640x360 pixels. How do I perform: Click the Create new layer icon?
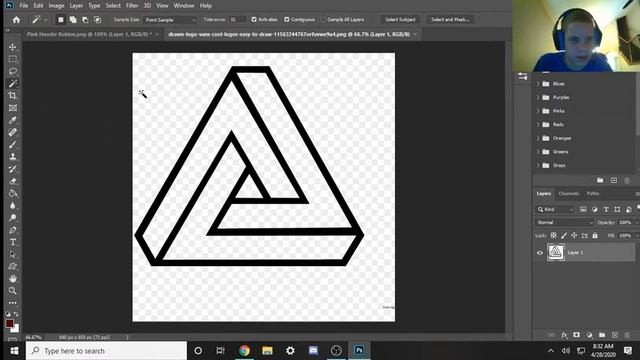tap(615, 335)
